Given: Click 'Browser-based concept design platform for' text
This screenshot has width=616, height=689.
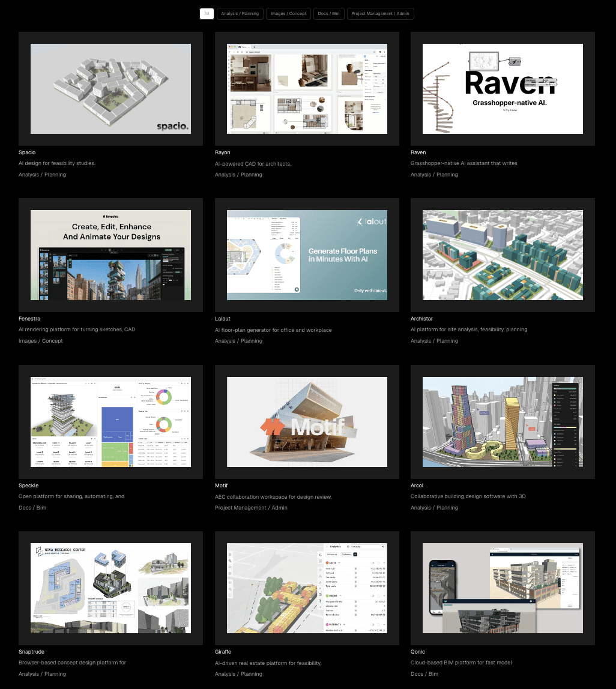Looking at the screenshot, I should 72,663.
